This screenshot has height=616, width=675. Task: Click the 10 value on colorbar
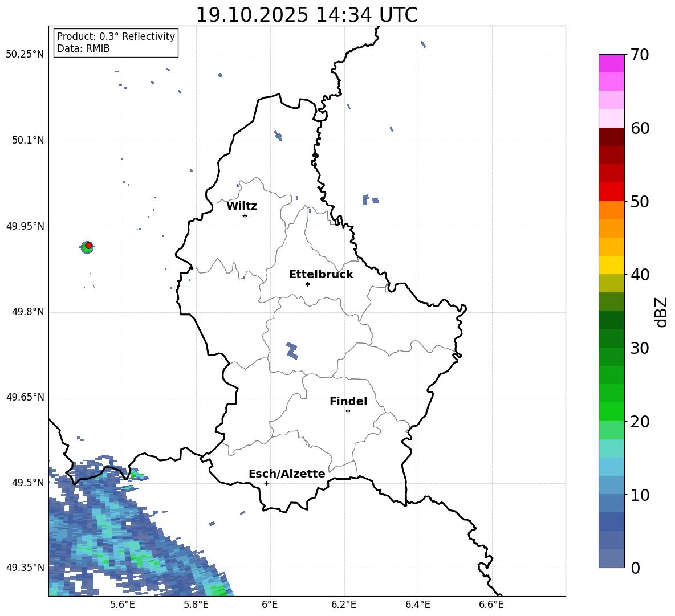click(640, 495)
